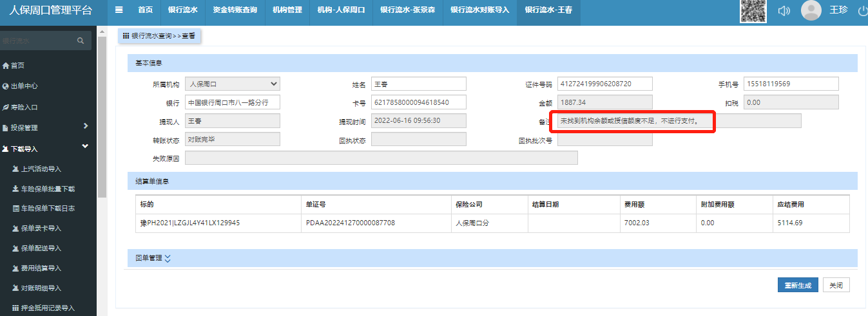868x316 pixels.
Task: Open 上汽活动导入 sidebar item
Action: pos(37,169)
